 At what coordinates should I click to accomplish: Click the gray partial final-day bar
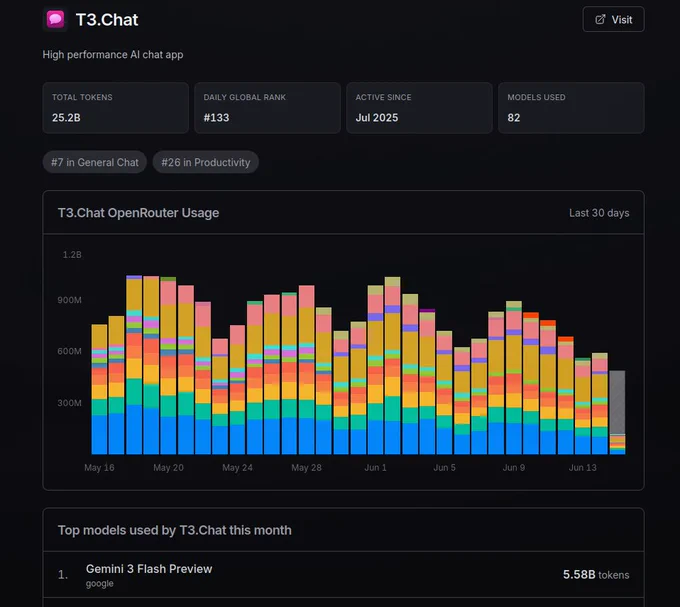(x=617, y=402)
